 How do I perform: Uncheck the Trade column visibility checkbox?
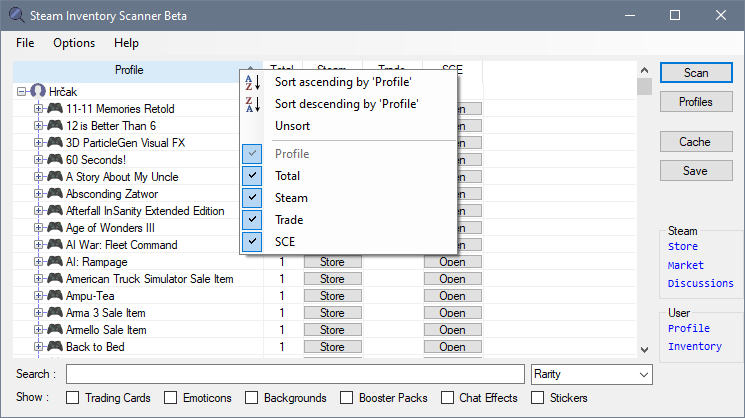[x=252, y=219]
